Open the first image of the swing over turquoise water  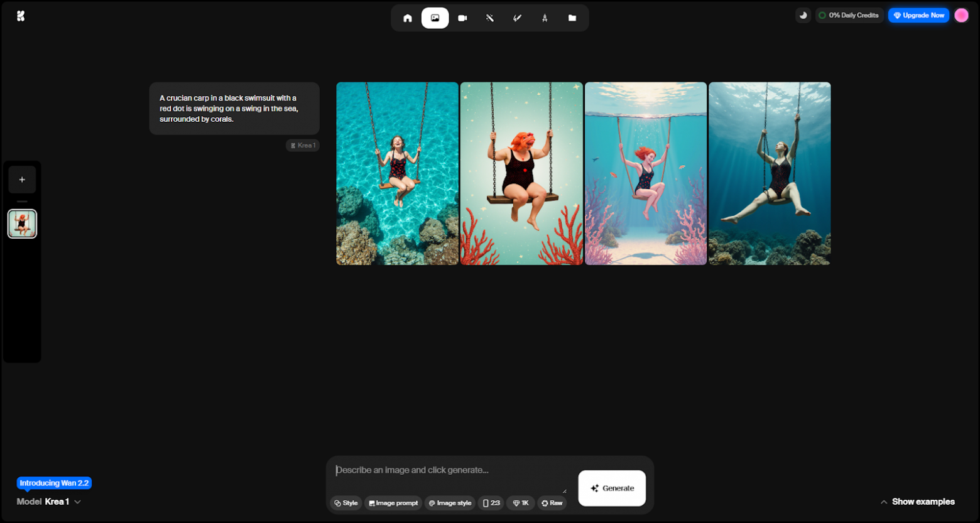pos(397,173)
